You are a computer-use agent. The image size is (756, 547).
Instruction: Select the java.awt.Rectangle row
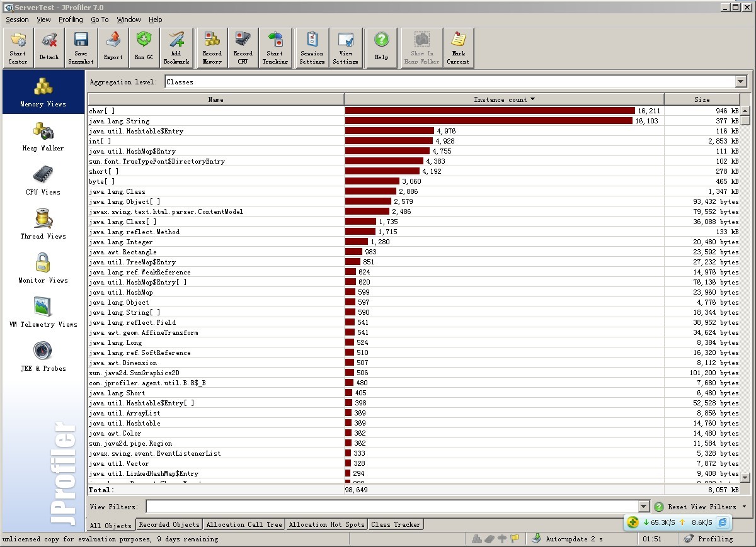pyautogui.click(x=414, y=252)
